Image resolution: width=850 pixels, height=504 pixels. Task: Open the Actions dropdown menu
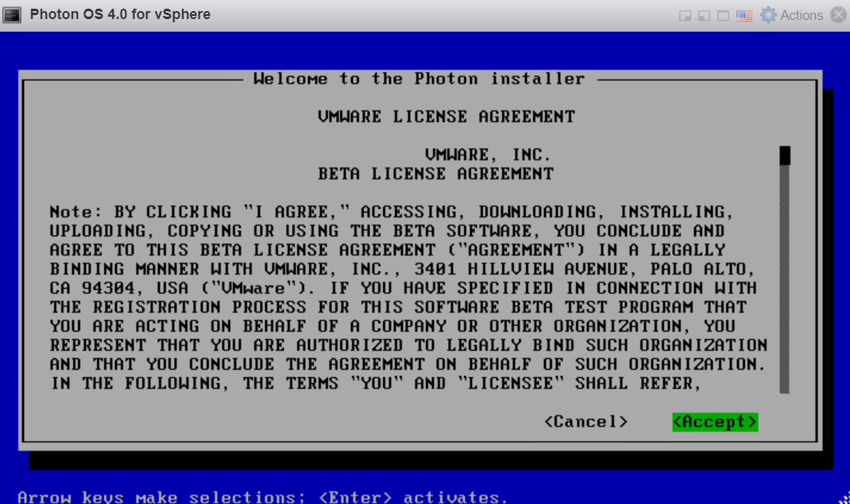[801, 15]
